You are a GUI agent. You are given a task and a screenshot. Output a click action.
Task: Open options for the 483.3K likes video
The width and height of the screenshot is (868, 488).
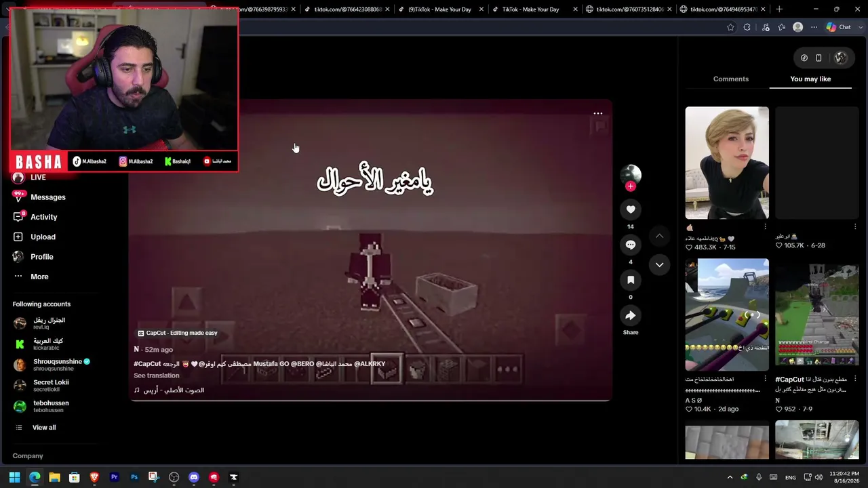[x=766, y=226]
